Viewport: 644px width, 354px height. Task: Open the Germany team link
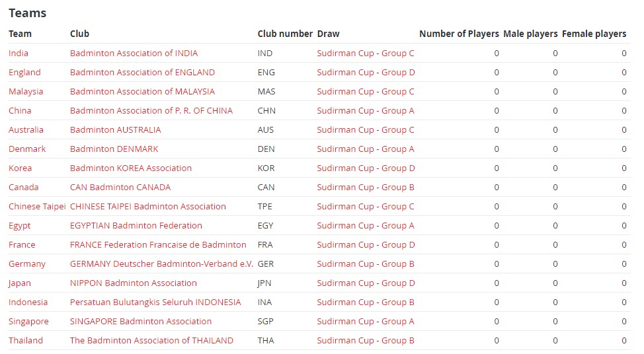pyautogui.click(x=27, y=264)
